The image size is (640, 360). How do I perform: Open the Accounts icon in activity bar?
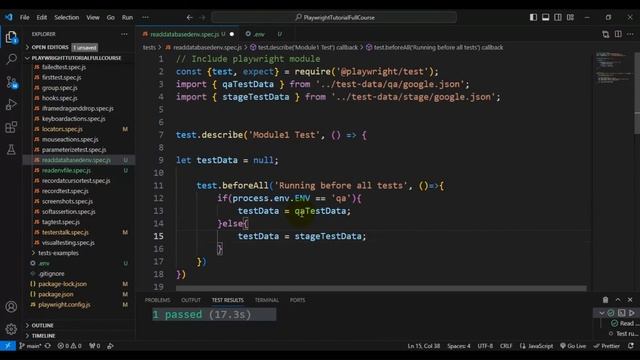11,307
